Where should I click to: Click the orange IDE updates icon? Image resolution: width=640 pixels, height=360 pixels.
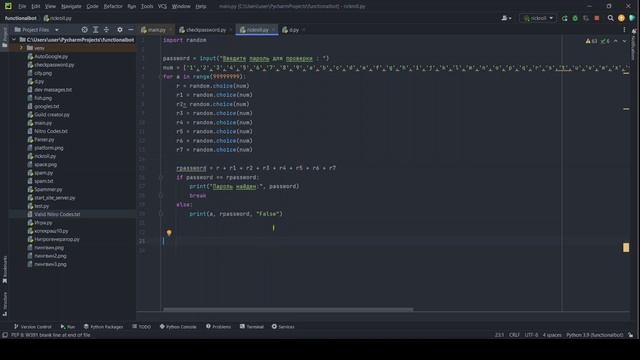point(621,18)
